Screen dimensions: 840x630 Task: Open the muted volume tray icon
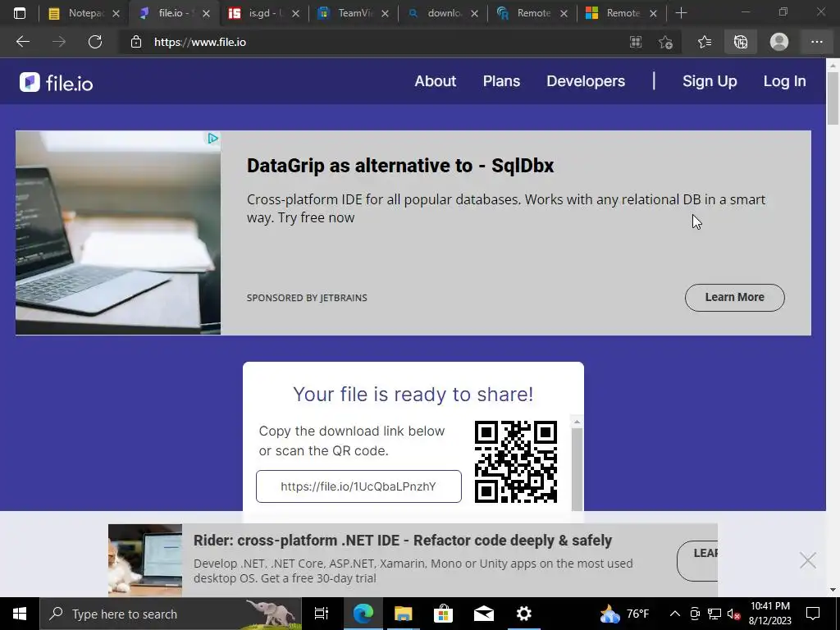click(x=734, y=614)
